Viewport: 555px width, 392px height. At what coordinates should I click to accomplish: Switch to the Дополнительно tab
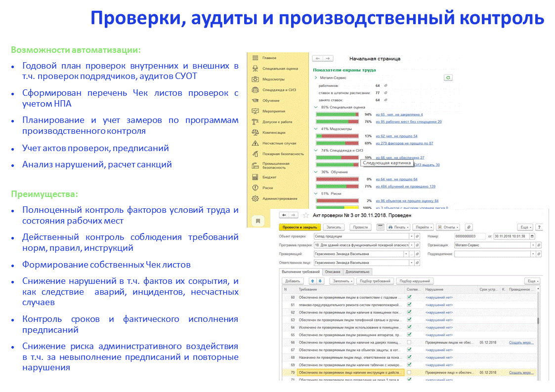pos(357,272)
